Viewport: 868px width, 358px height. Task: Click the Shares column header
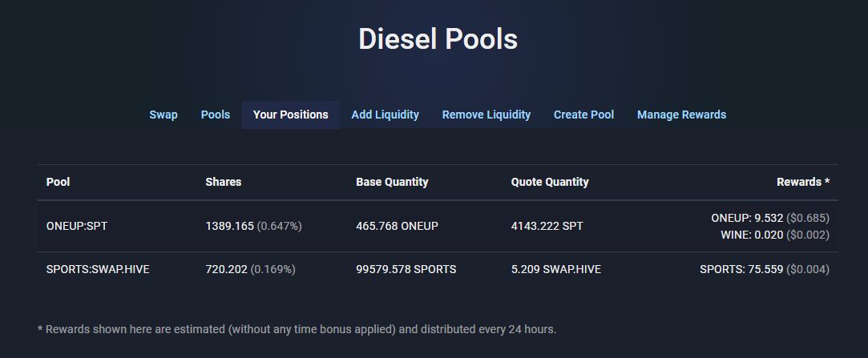[x=223, y=182]
